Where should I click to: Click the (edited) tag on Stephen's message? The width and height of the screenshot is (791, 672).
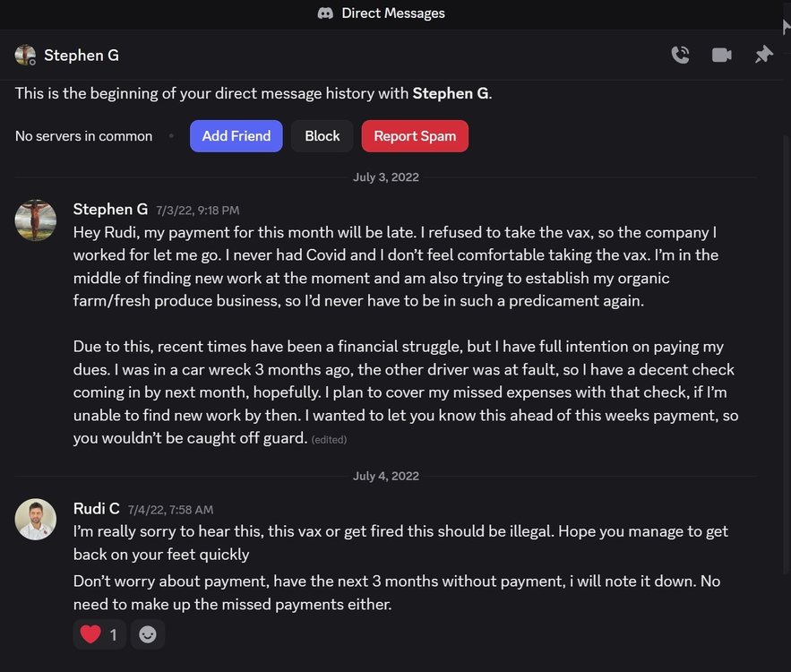[x=330, y=439]
